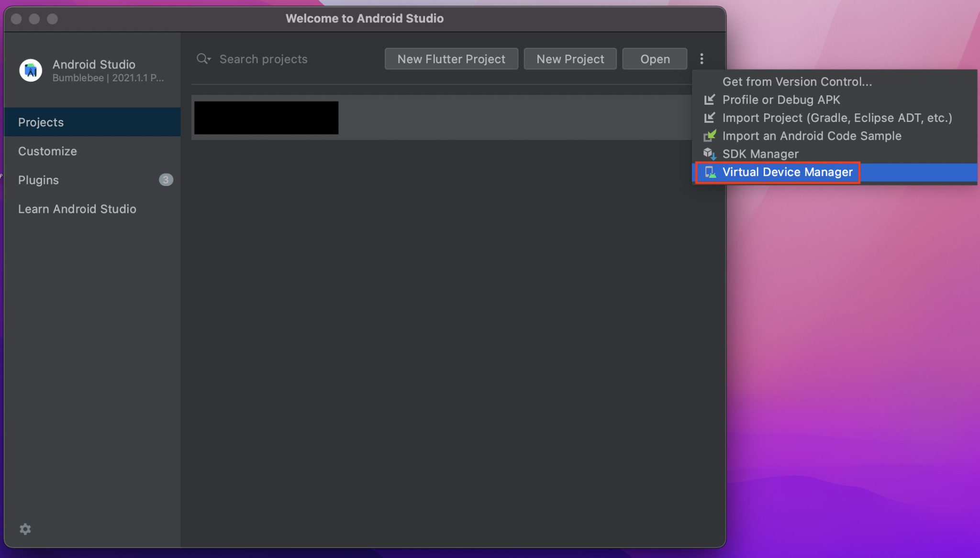Click the Android Studio logo icon
The height and width of the screenshot is (558, 980).
click(31, 70)
